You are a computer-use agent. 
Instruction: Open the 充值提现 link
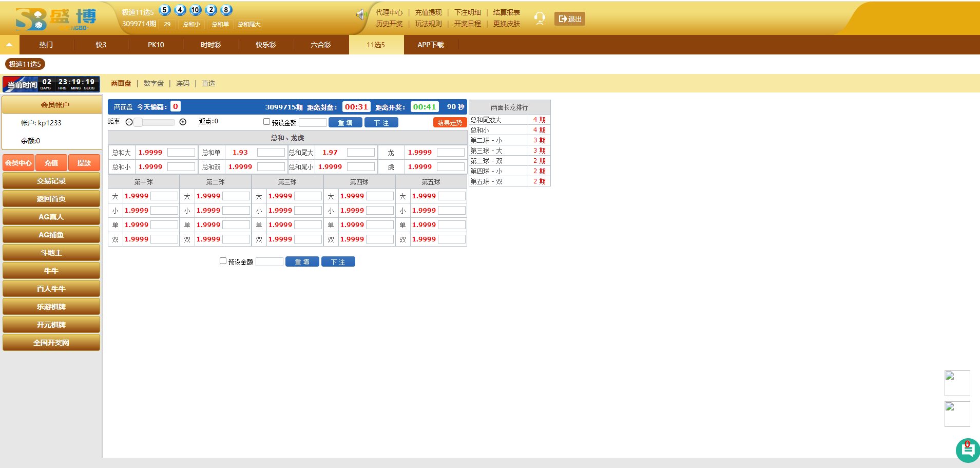point(428,12)
